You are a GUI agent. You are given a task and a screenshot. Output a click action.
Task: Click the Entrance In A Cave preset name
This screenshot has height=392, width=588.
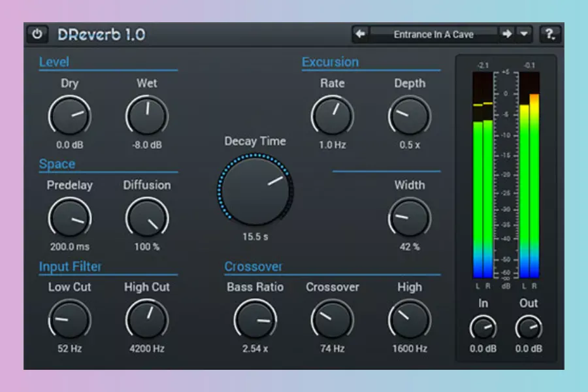(x=434, y=35)
